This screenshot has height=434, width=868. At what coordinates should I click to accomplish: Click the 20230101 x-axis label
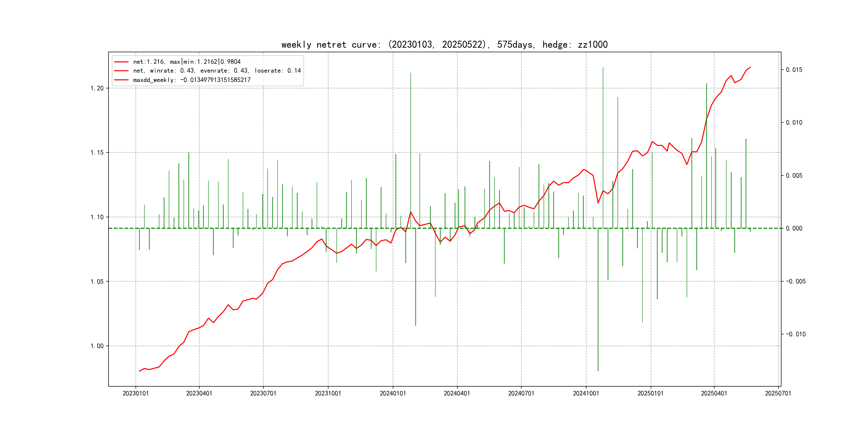[136, 393]
